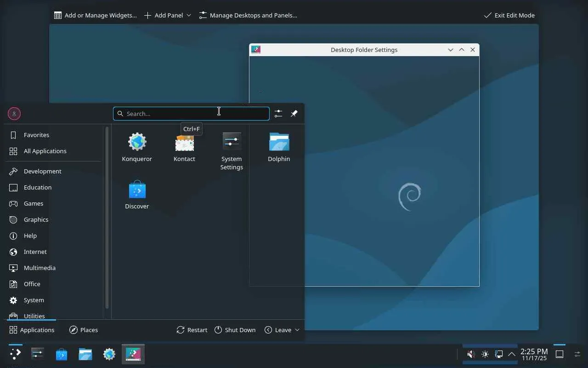Select the Multimedia category
Image resolution: width=588 pixels, height=368 pixels.
(x=54, y=268)
